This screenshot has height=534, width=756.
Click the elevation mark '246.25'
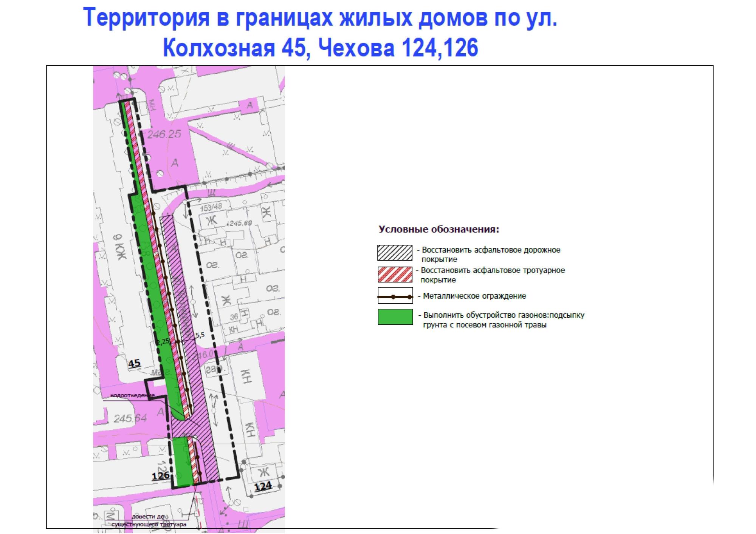click(164, 134)
